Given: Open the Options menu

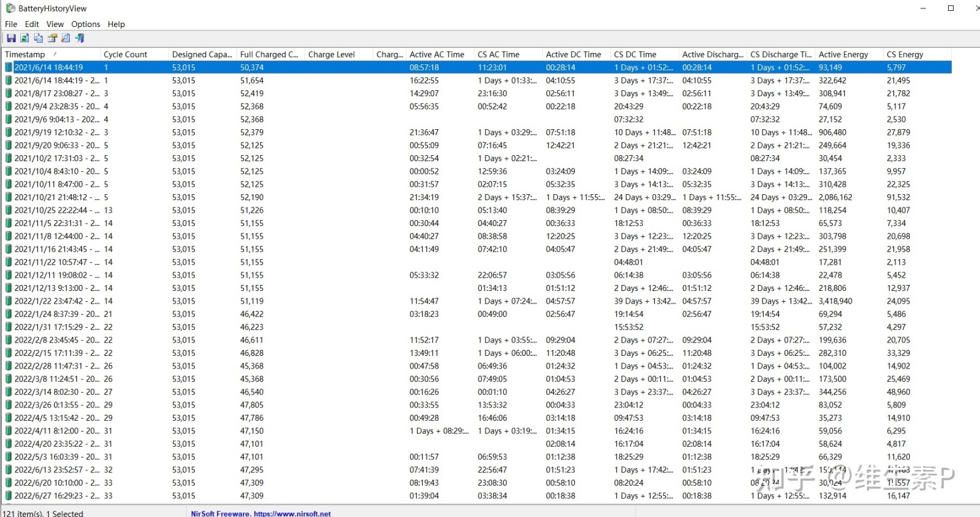Looking at the screenshot, I should (x=85, y=24).
